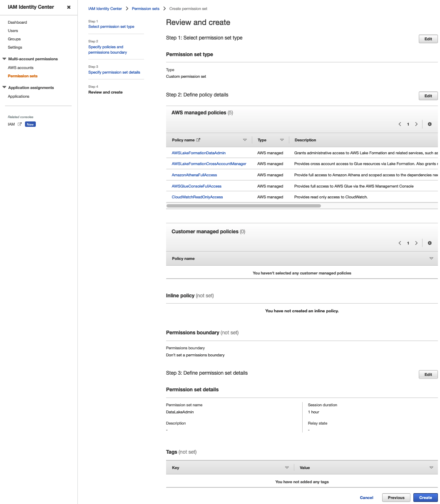The image size is (440, 504).
Task: Click horizontal scrollbar of AWS managed policies table
Action: (244, 205)
